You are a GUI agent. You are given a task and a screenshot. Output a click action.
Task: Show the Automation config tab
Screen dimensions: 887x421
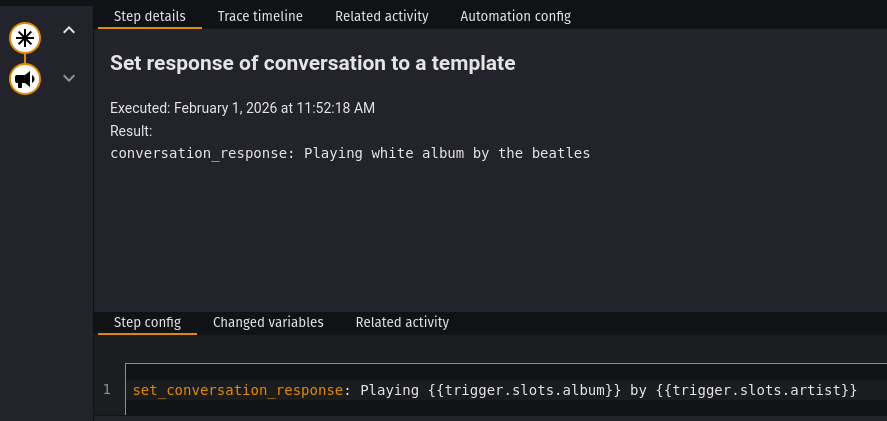[x=516, y=16]
